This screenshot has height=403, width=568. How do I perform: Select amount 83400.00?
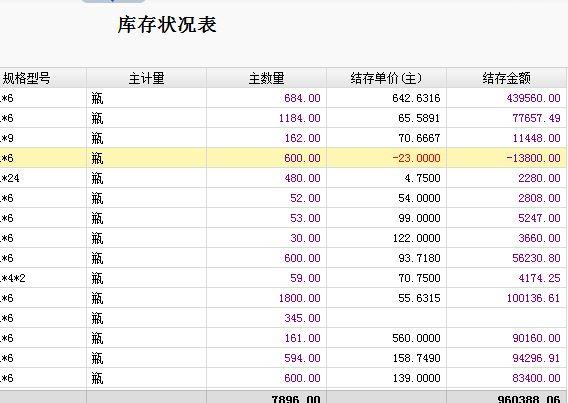[506, 378]
